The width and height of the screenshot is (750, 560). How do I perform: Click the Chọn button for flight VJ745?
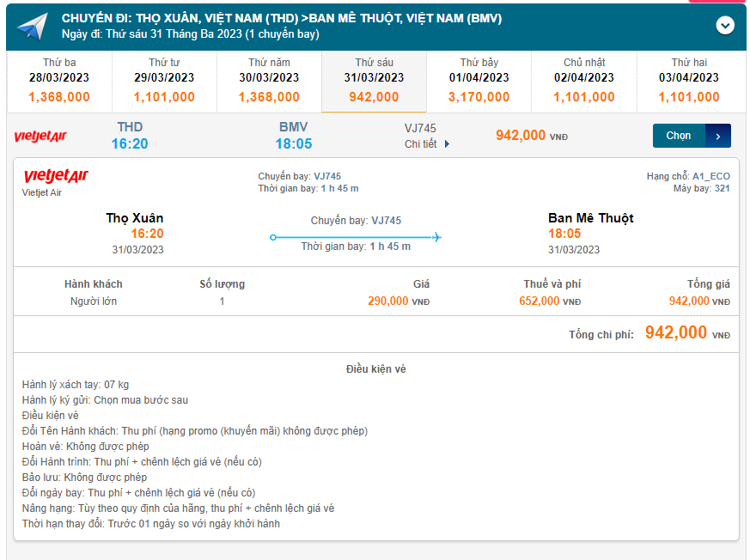tap(679, 136)
